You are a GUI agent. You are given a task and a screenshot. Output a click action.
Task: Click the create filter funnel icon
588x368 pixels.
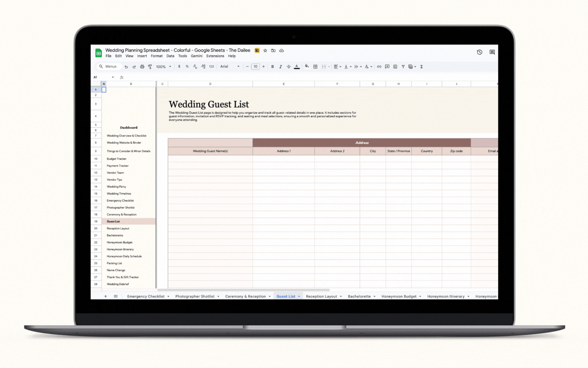click(x=403, y=67)
